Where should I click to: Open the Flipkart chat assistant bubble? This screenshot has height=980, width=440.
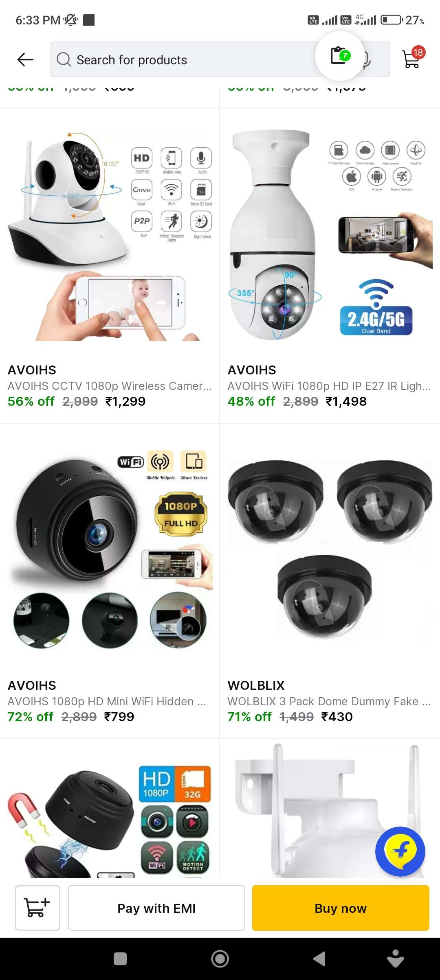coord(400,851)
